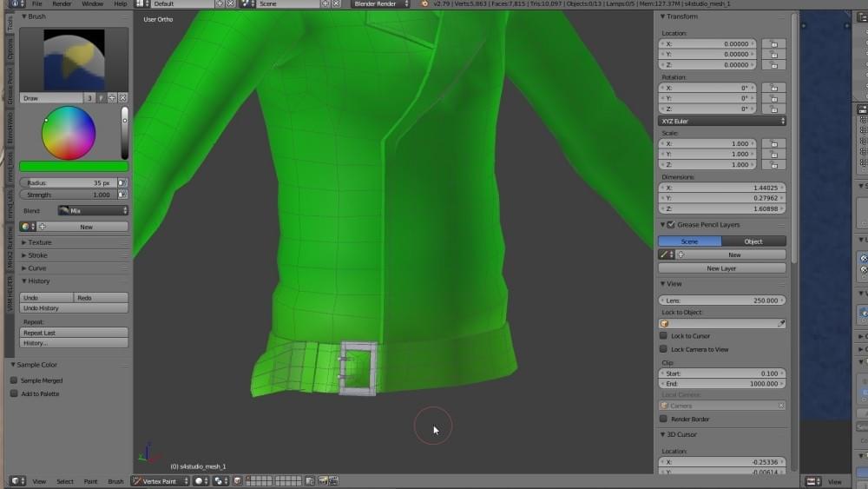Adjust brightness value slider beside color wheel

coord(124,133)
